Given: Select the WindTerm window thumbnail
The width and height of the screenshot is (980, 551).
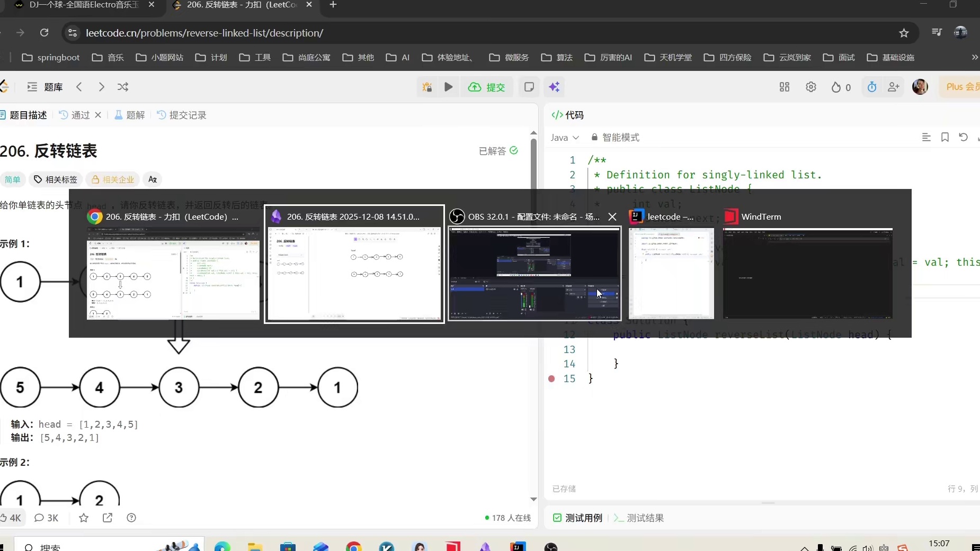Looking at the screenshot, I should coord(807,273).
